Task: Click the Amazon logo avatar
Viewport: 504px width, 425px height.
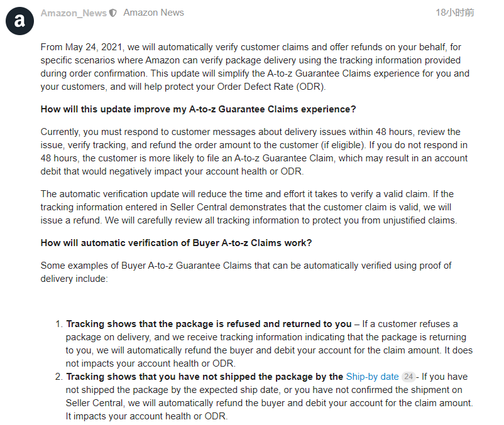Action: pos(19,21)
